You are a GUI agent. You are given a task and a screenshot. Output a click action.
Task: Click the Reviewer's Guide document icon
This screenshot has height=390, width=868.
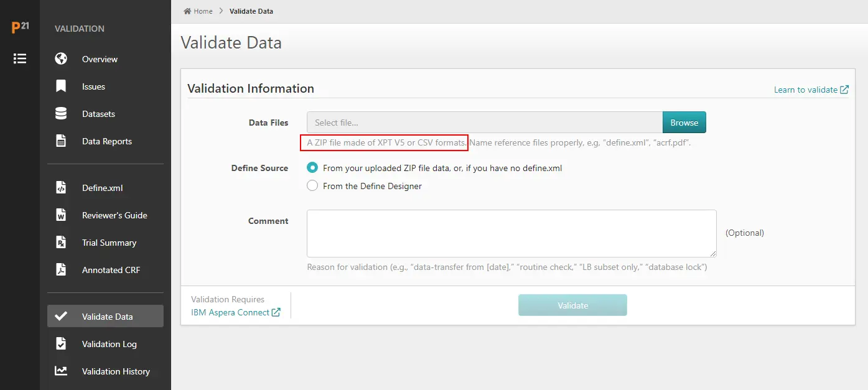coord(61,215)
